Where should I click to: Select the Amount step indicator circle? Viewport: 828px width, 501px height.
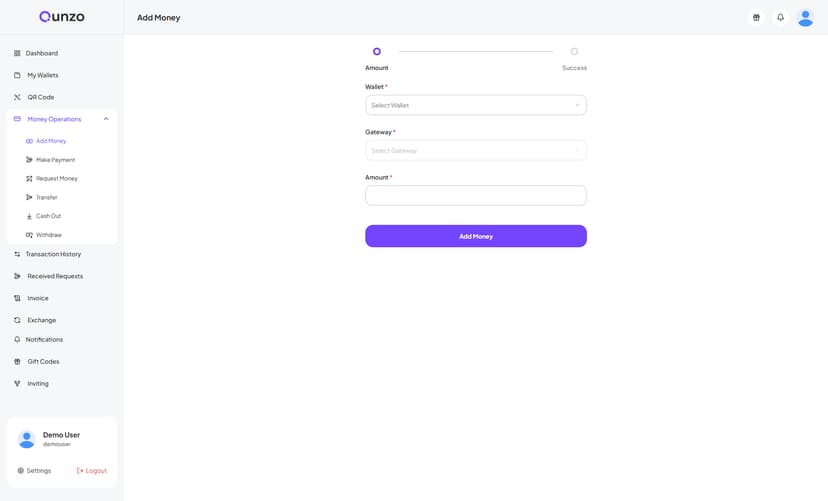coord(377,51)
